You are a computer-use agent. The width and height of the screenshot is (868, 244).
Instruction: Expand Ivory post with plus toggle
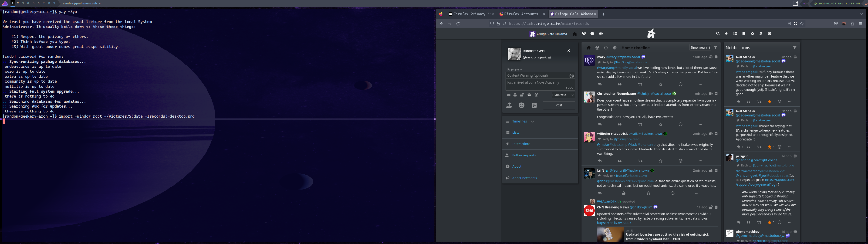716,57
